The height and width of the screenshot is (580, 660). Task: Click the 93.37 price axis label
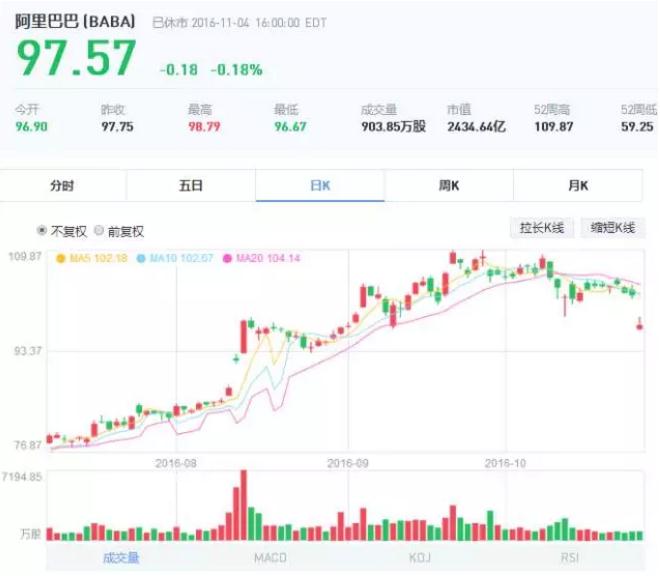tap(28, 351)
